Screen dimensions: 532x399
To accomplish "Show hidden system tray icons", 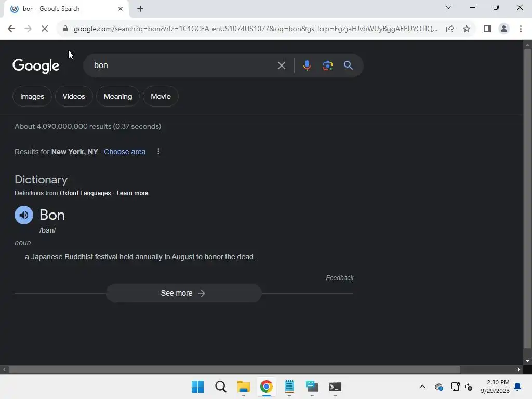I will point(422,387).
